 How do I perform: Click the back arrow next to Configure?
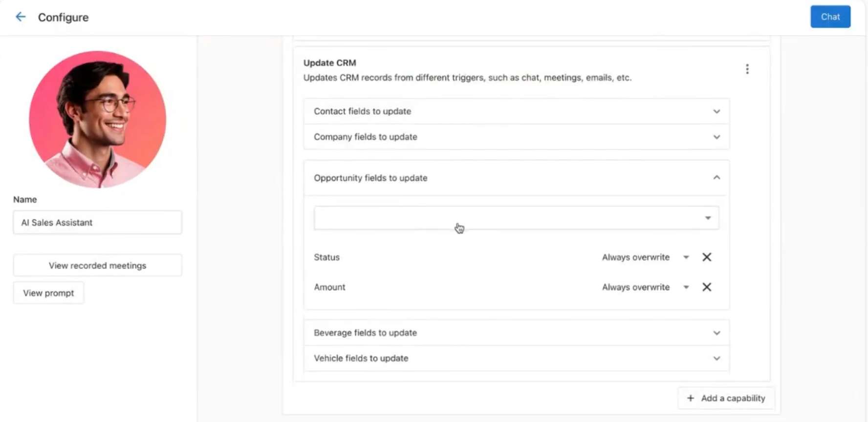click(x=20, y=17)
